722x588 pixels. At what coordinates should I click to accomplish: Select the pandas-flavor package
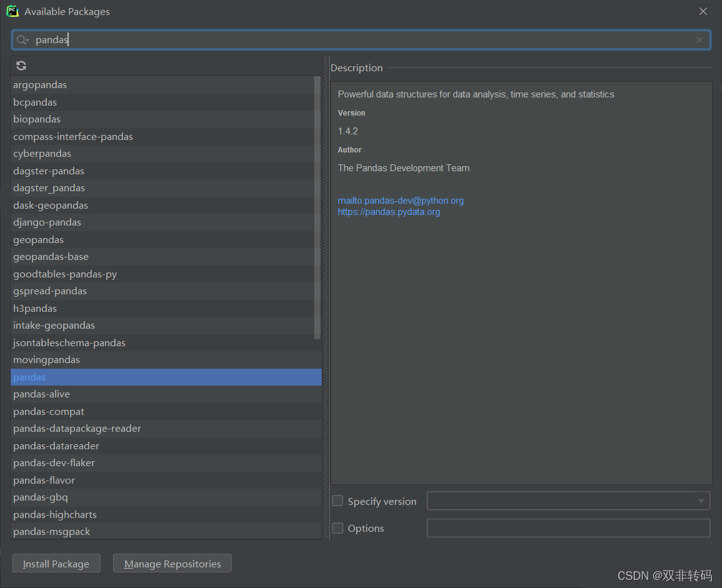(166, 480)
